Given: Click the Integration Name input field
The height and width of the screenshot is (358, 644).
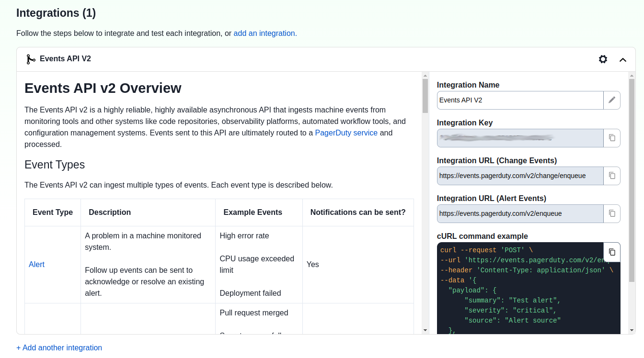Looking at the screenshot, I should tap(520, 100).
